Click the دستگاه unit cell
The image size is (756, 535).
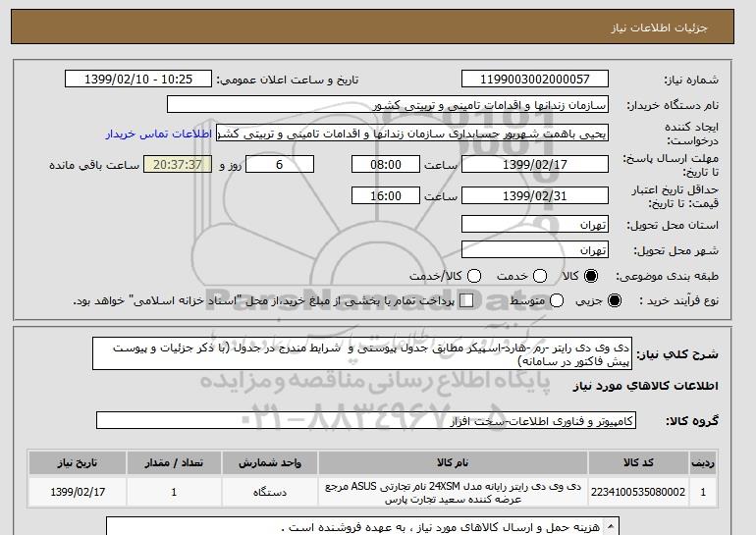(270, 492)
